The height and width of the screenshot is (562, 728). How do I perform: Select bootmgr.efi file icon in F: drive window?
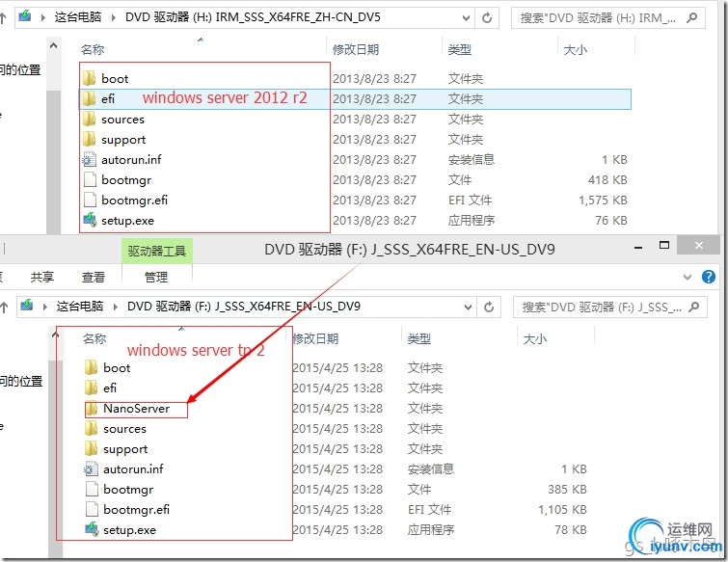(x=91, y=510)
